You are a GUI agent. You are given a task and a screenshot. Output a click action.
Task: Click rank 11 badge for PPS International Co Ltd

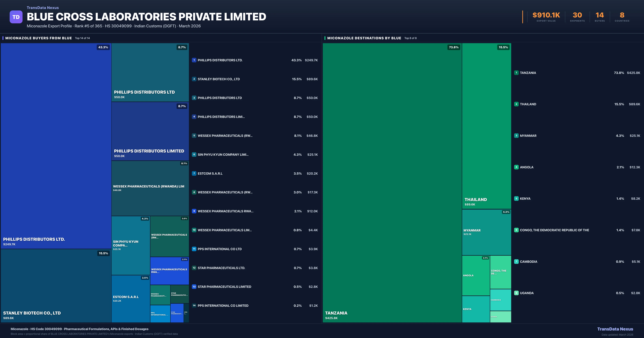[x=194, y=249]
